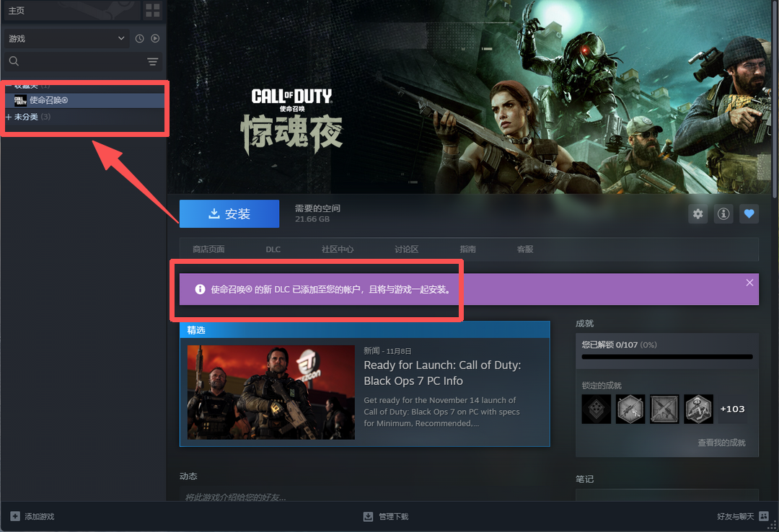Click the achievement progress bar
The height and width of the screenshot is (532, 779).
666,356
